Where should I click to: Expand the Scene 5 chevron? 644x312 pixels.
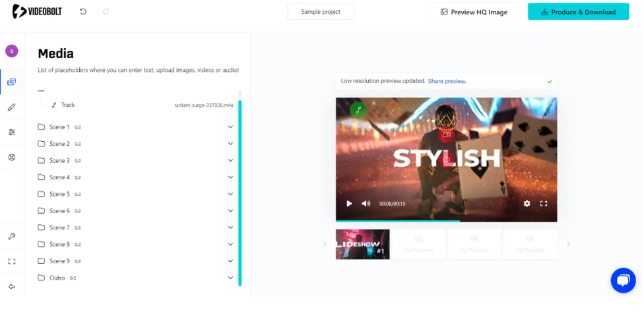[230, 194]
